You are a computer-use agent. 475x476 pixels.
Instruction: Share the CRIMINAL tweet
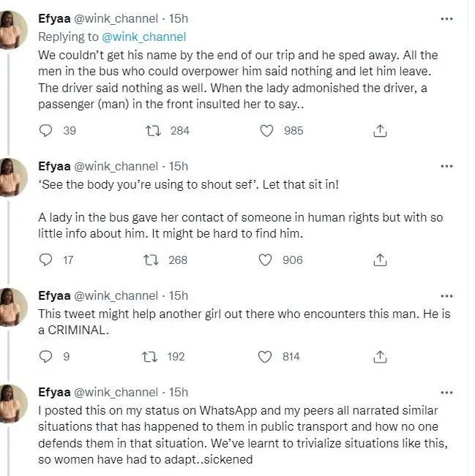click(x=380, y=357)
